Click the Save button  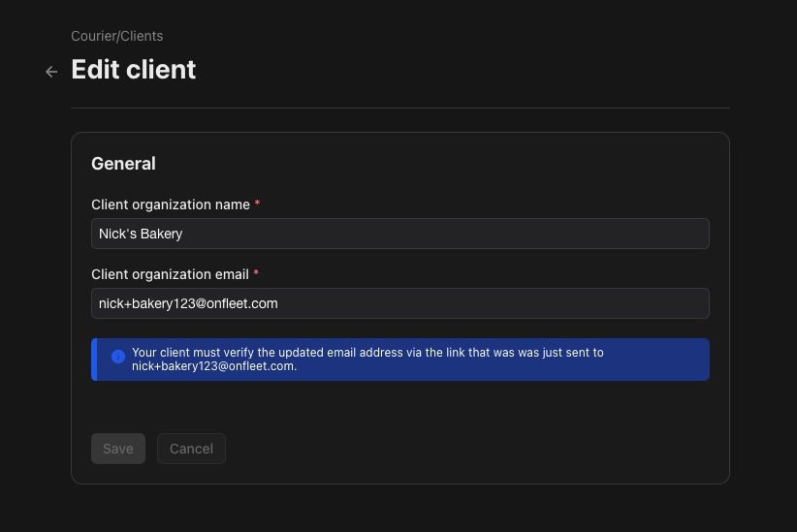pos(118,449)
